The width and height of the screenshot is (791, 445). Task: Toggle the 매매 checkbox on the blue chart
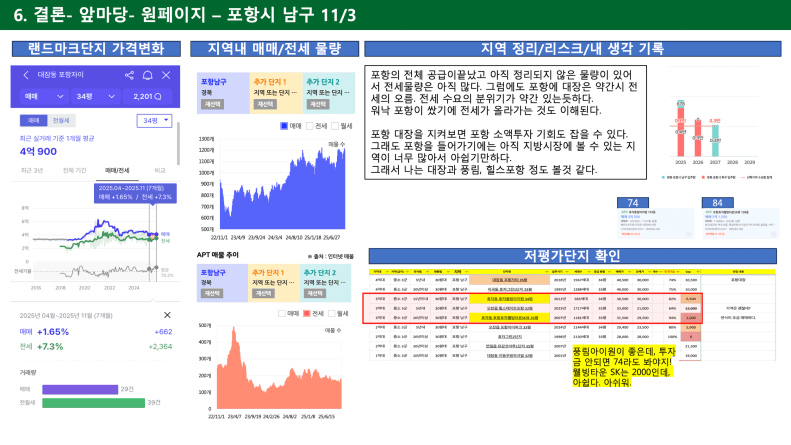(284, 126)
